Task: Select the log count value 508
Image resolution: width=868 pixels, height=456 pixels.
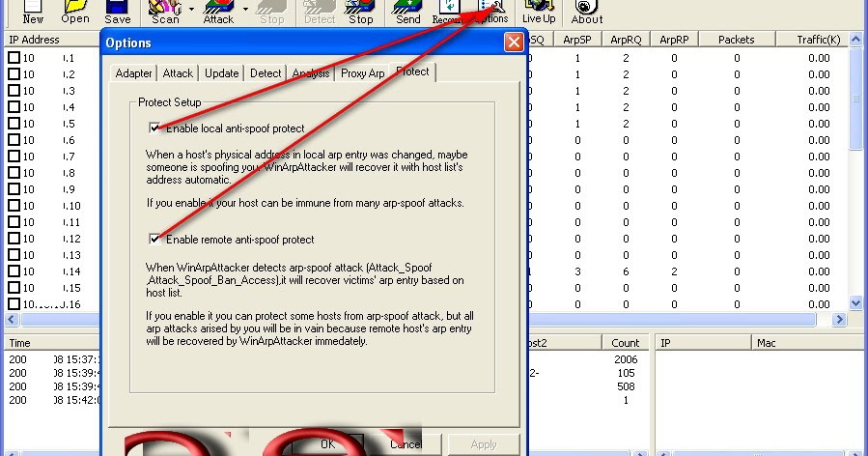Action: pyautogui.click(x=626, y=386)
